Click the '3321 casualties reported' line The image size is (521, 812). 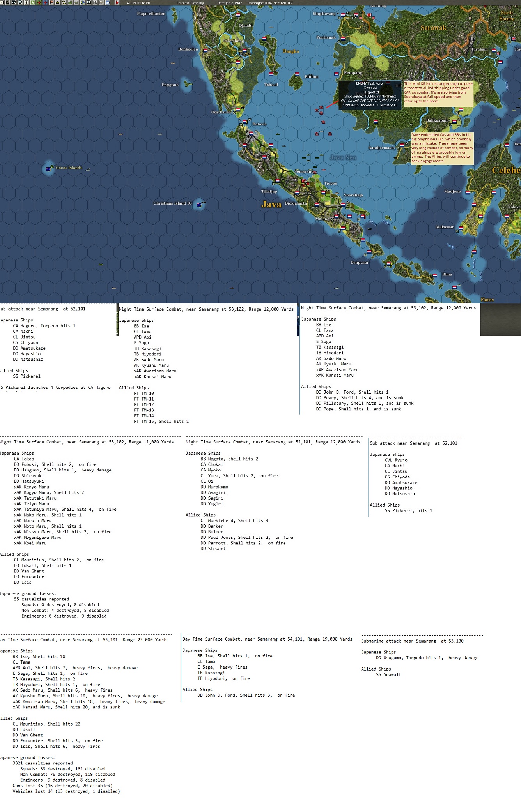pyautogui.click(x=43, y=763)
